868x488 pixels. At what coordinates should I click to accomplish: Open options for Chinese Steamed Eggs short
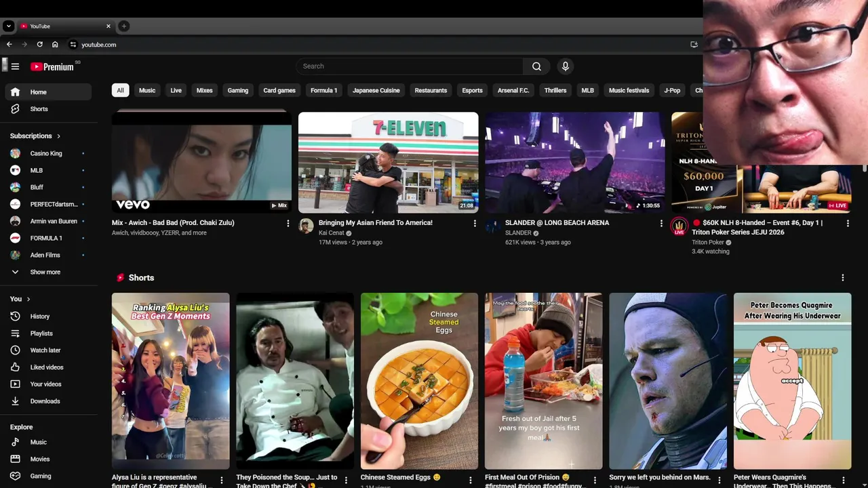[470, 480]
